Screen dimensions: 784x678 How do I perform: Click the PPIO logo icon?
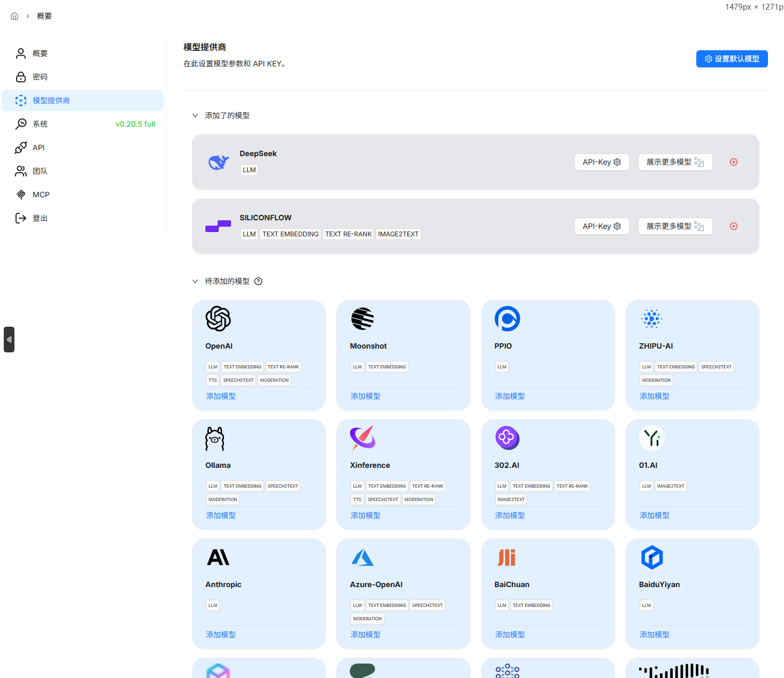click(507, 319)
